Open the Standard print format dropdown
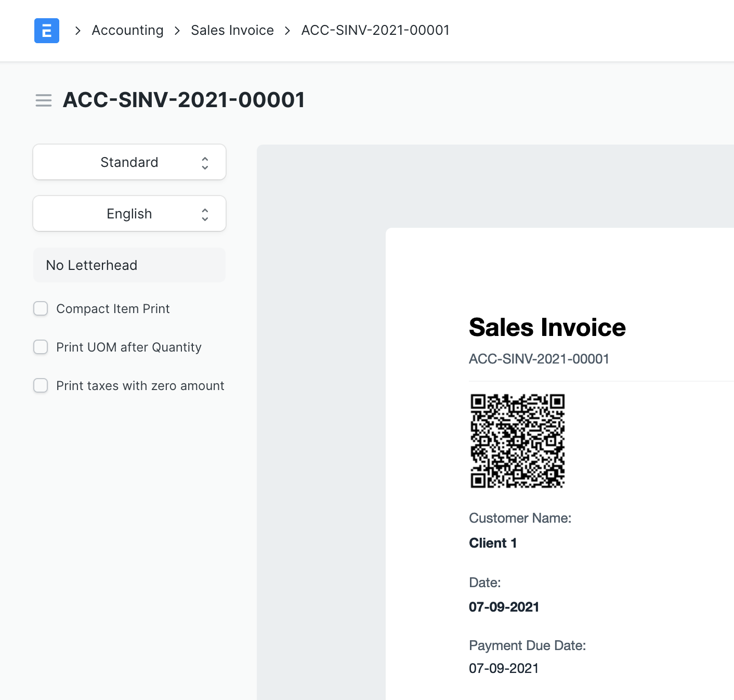734x700 pixels. (129, 162)
